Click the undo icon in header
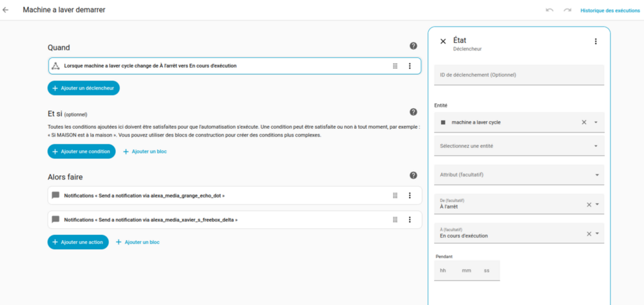The width and height of the screenshot is (644, 305). [549, 10]
